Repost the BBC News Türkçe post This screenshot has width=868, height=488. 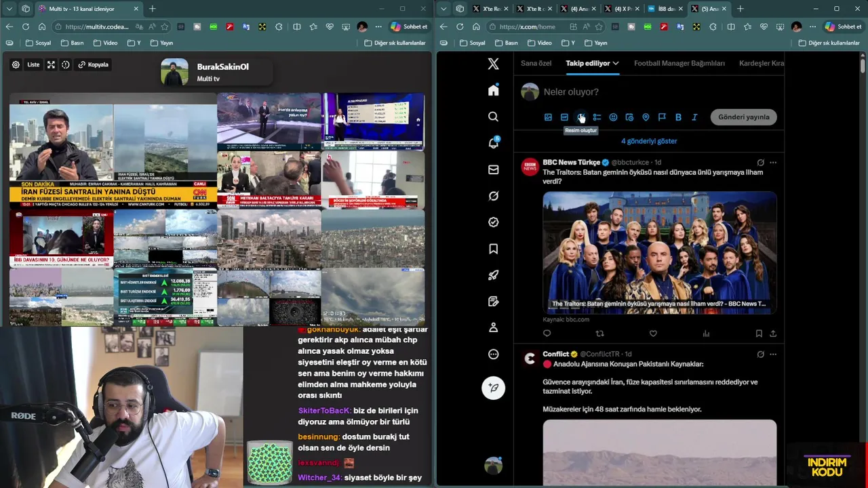599,333
